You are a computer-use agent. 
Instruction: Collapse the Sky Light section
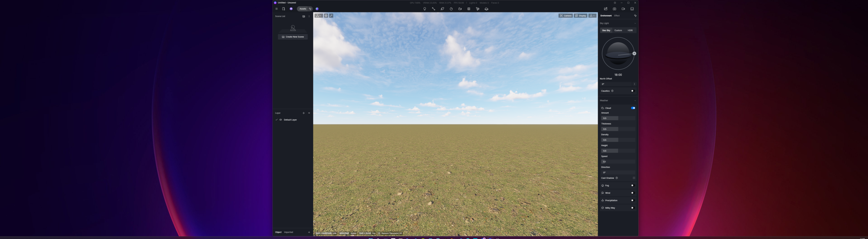click(635, 23)
